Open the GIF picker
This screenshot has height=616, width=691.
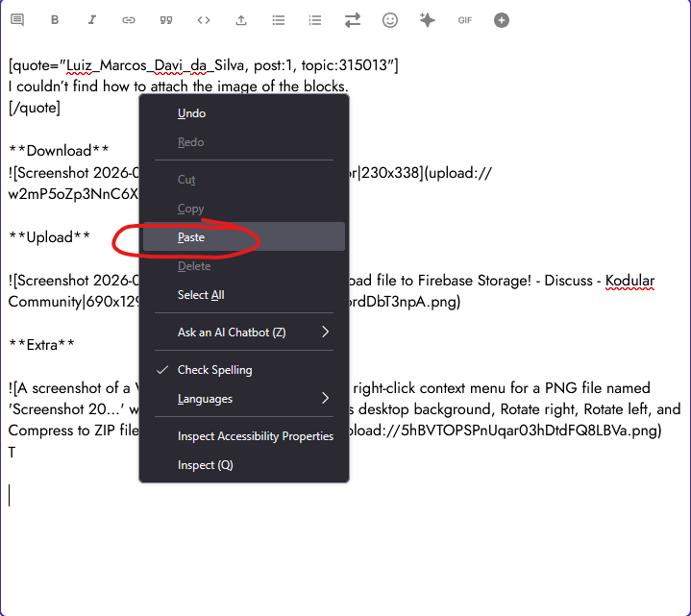[465, 20]
